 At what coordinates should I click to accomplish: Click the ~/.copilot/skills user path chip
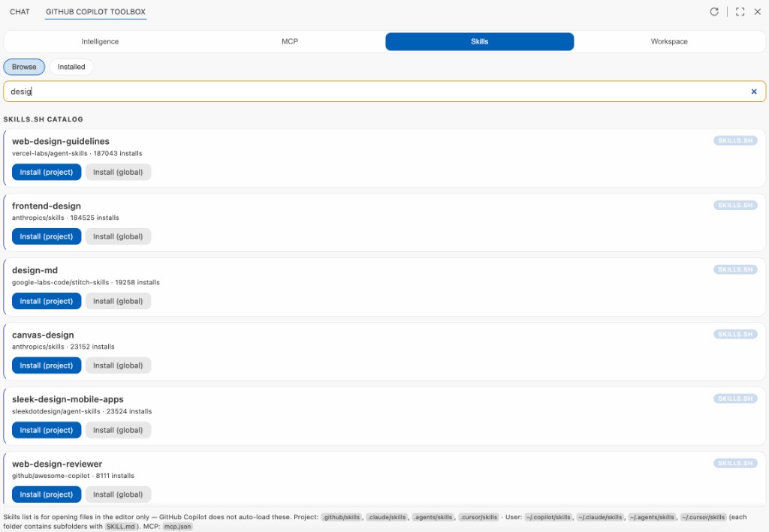(x=548, y=517)
